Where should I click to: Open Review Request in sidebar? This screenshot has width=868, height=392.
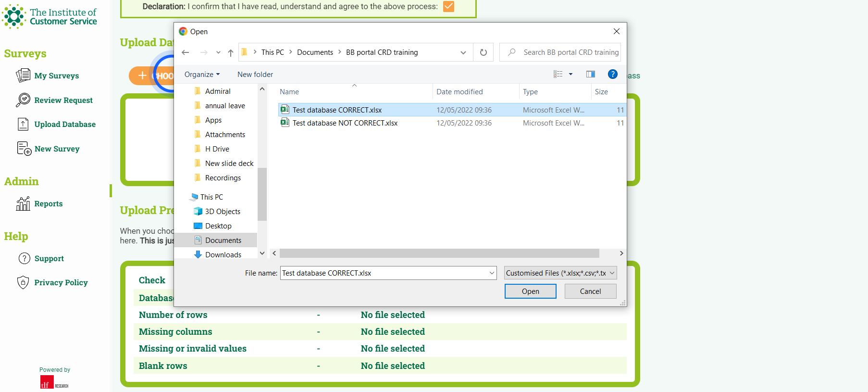[x=63, y=100]
